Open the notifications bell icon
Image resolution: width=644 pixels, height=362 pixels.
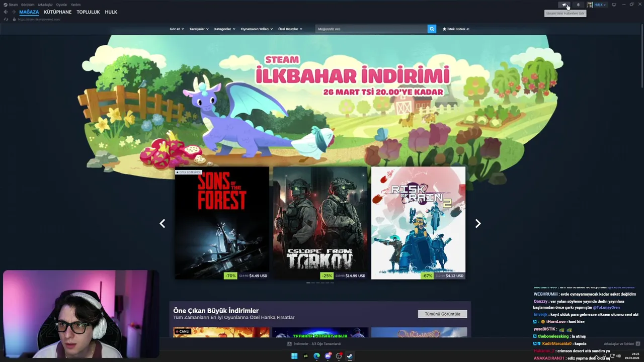tap(578, 5)
